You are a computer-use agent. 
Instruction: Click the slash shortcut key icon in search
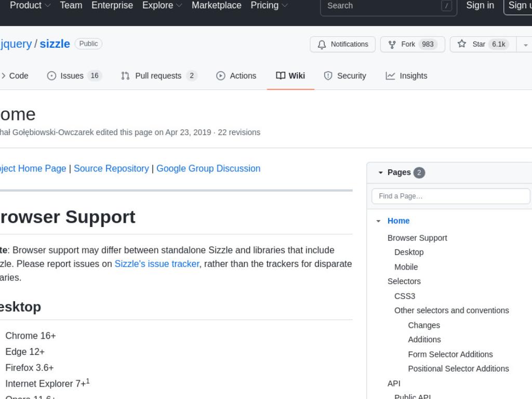446,5
